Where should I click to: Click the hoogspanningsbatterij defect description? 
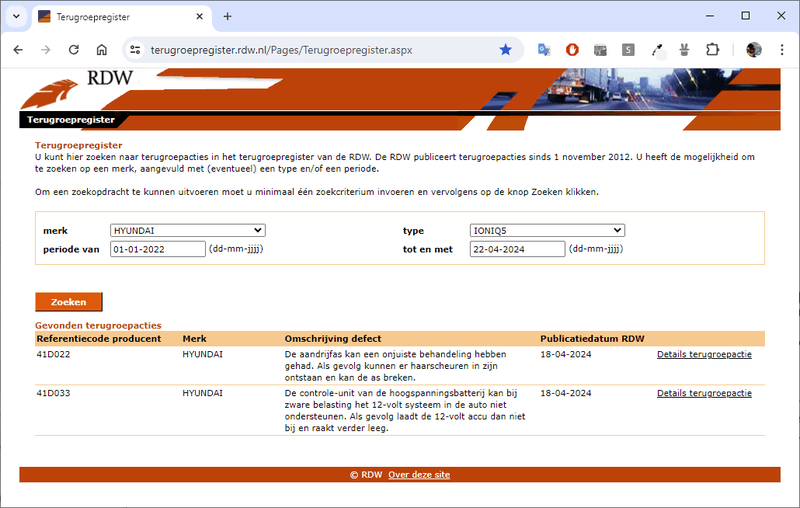click(x=405, y=411)
